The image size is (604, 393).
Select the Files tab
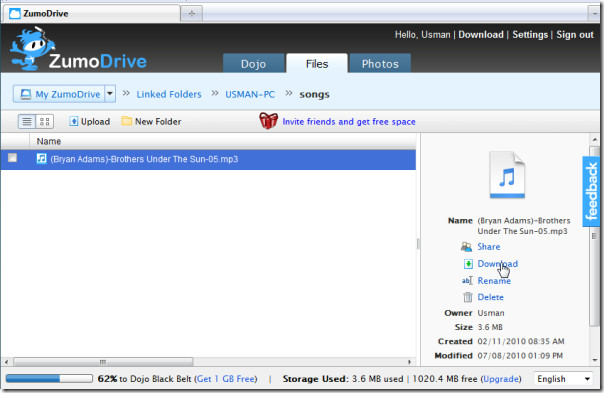click(317, 64)
